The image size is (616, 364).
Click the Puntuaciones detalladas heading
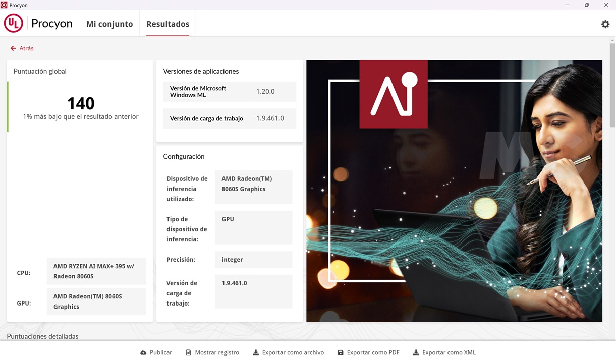coord(42,336)
